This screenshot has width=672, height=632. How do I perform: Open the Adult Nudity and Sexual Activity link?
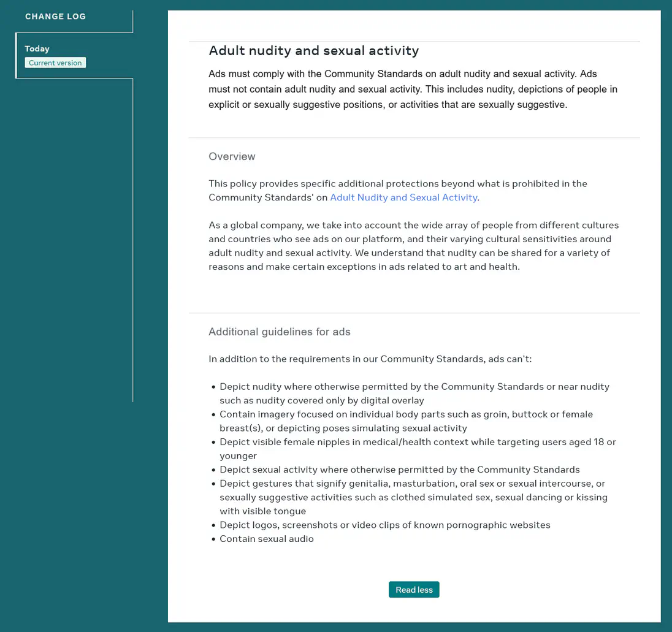tap(403, 197)
